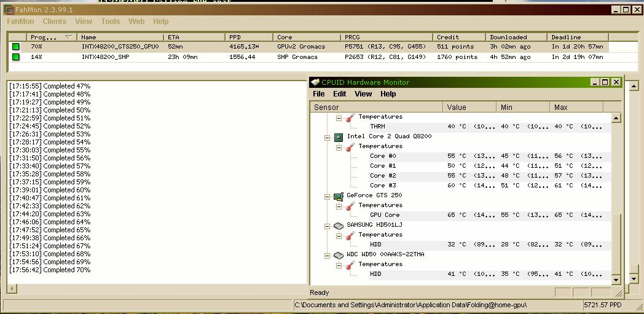
Task: Collapse Temperatures under Intel Core 2 Quad
Action: click(x=339, y=147)
